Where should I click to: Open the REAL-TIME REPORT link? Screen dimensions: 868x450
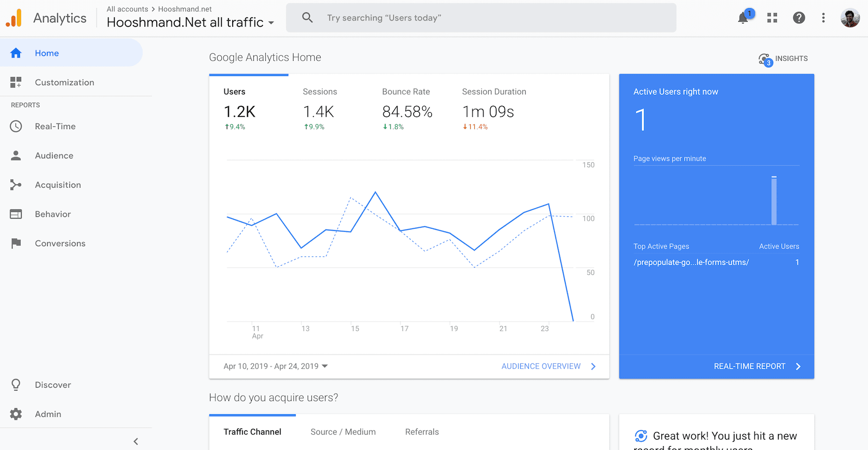(749, 367)
